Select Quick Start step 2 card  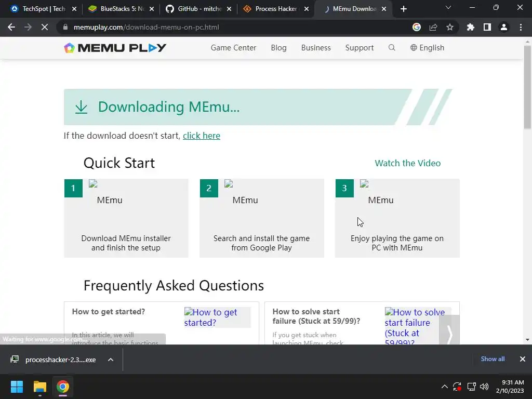(x=262, y=218)
